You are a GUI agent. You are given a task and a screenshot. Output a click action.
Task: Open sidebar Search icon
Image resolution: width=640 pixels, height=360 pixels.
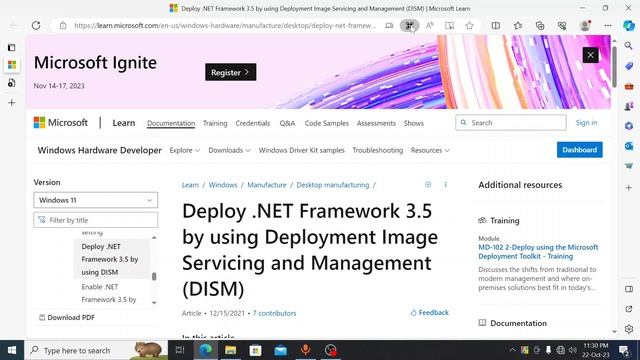(x=629, y=46)
